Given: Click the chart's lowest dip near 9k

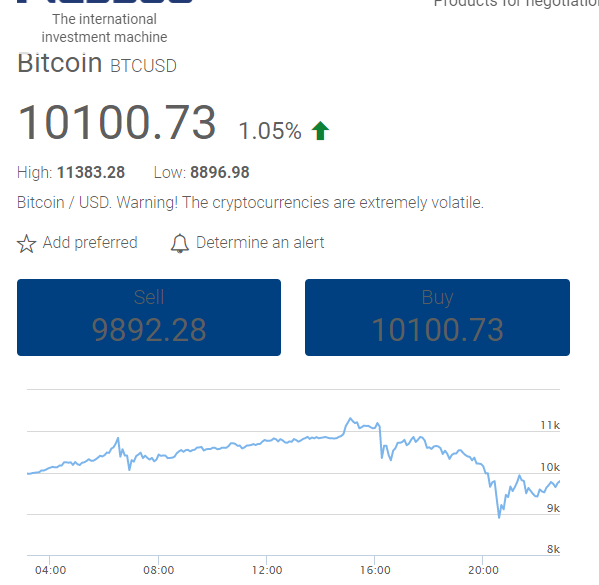Looking at the screenshot, I should [499, 516].
